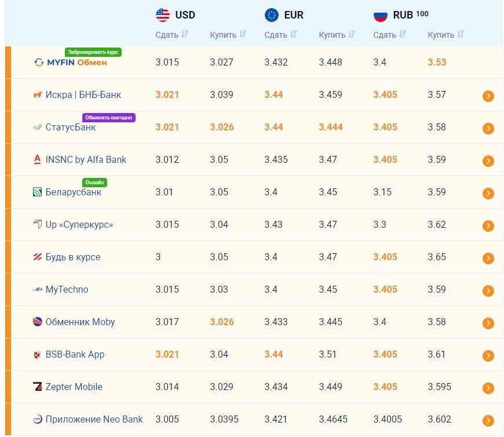The height and width of the screenshot is (437, 504).
Task: Sort by RUB Купить column sort icon
Action: (x=461, y=34)
